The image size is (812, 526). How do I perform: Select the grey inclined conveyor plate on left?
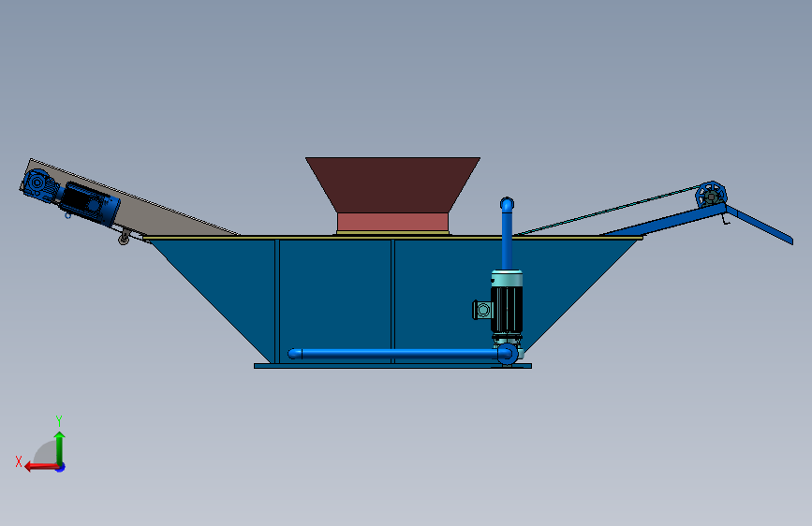(150, 210)
